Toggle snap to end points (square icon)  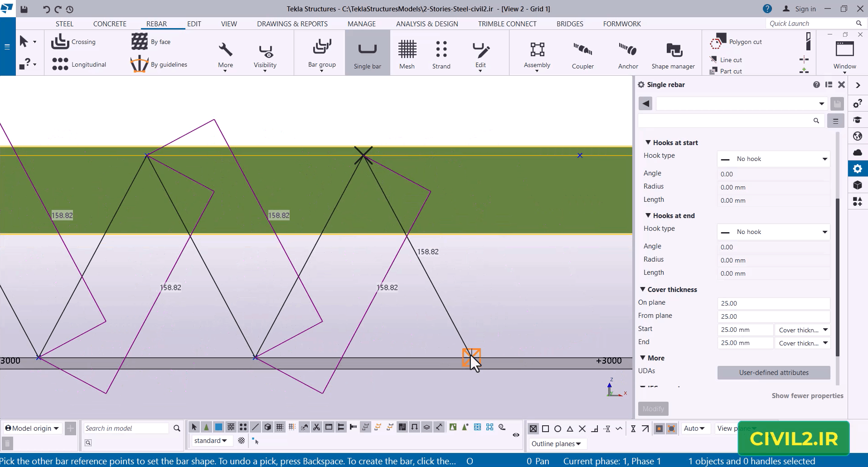(x=546, y=428)
